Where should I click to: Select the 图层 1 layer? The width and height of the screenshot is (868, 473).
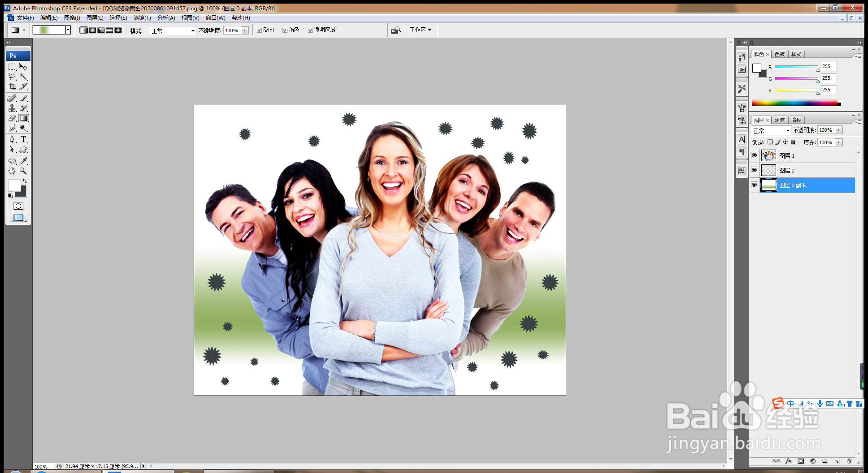(x=807, y=155)
